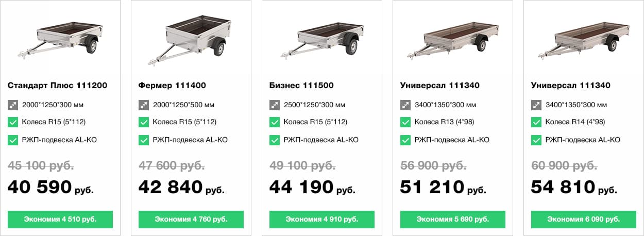644x236 pixels.
Task: Click the Экономия 4 760 руб. button
Action: click(191, 219)
